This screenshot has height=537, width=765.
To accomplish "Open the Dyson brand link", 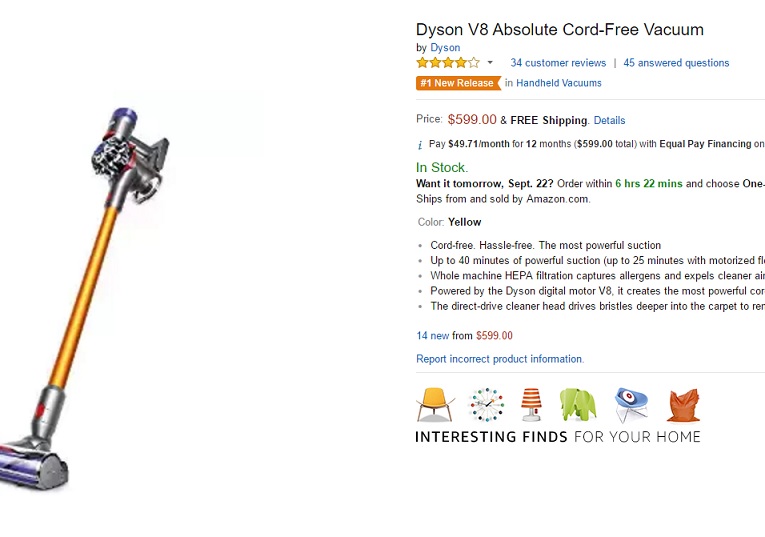I will coord(445,47).
